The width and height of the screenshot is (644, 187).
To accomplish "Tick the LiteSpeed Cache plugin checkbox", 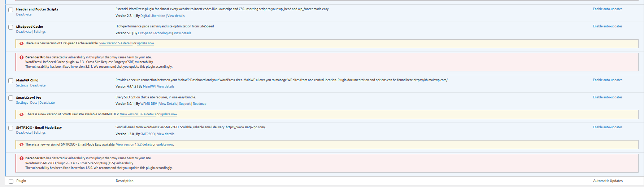I will coord(11,27).
